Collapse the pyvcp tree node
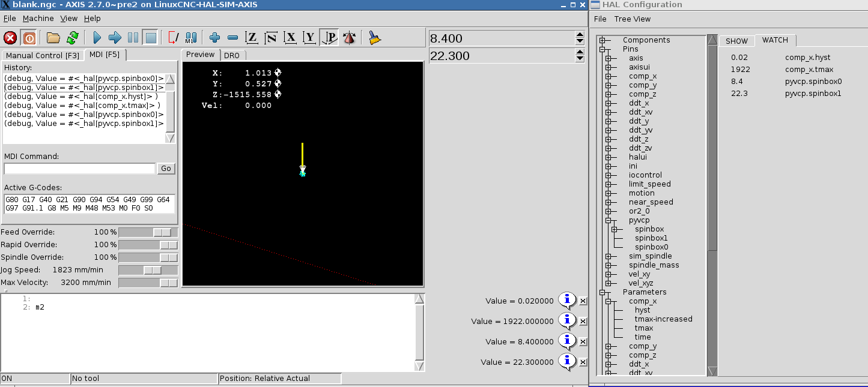This screenshot has width=868, height=387. click(608, 220)
